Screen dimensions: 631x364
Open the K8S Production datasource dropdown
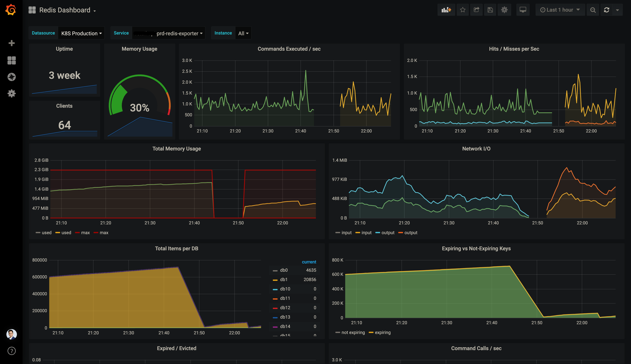pos(81,33)
